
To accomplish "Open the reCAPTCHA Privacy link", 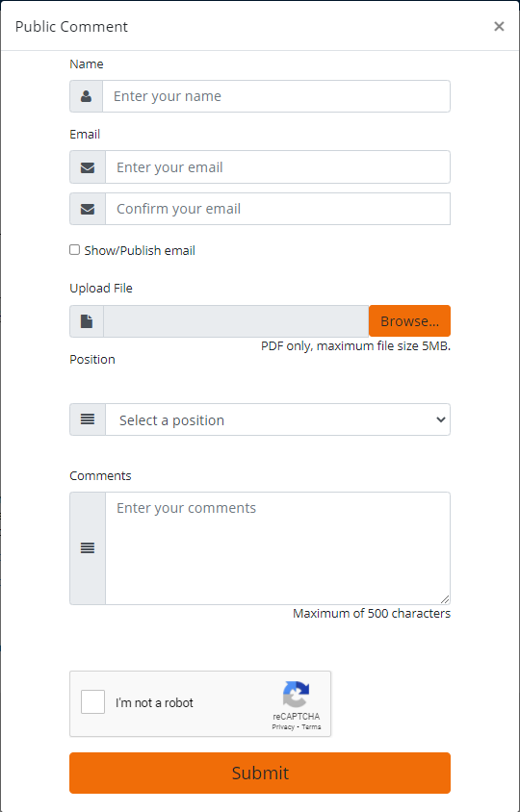I will point(282,727).
